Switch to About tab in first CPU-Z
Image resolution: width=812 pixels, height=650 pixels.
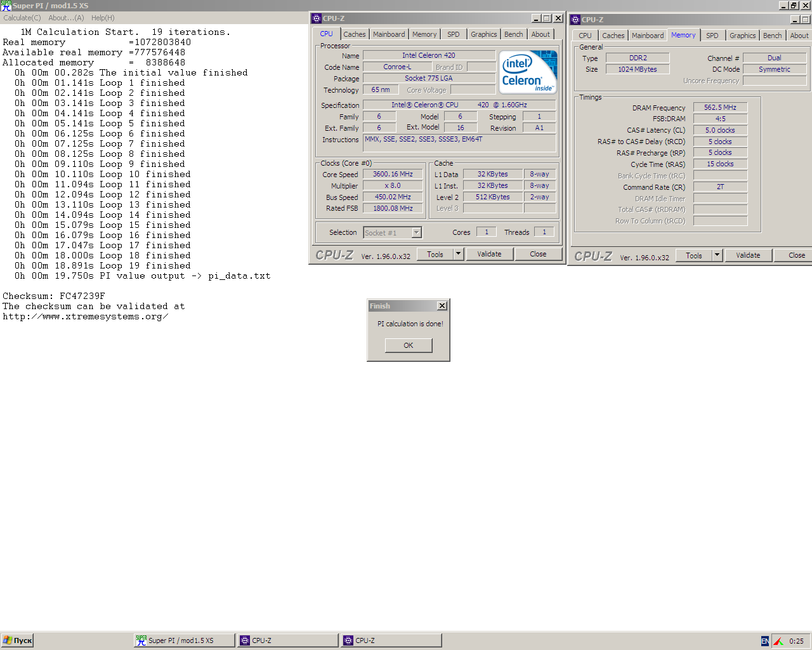[540, 34]
